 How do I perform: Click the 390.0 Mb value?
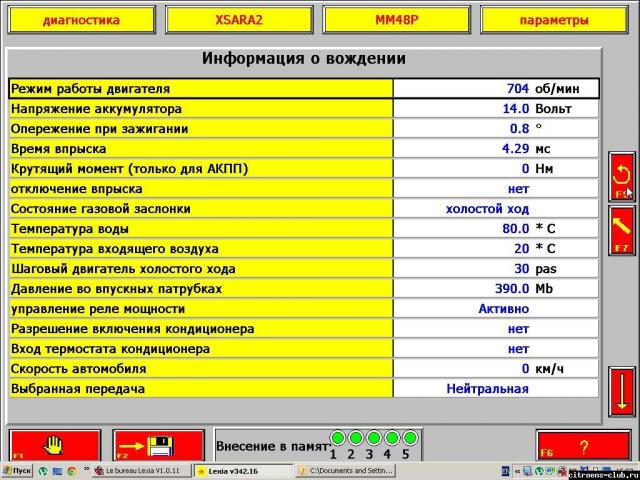[524, 289]
